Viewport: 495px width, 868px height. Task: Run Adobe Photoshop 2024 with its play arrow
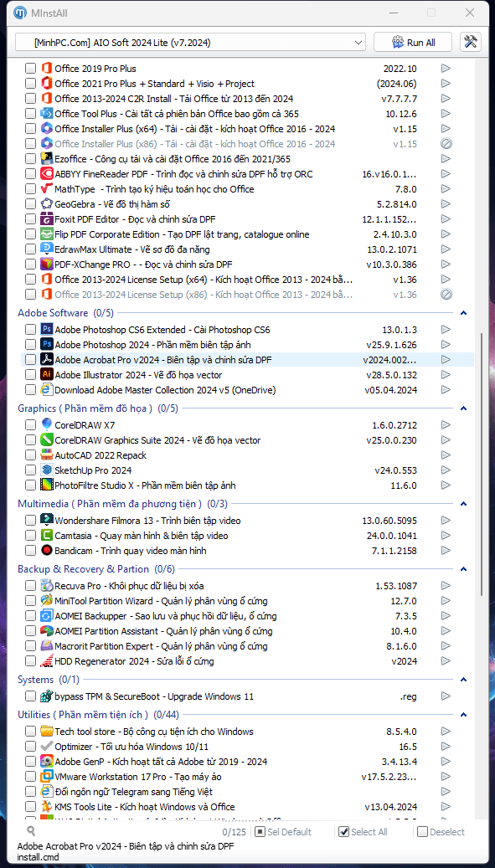(446, 344)
